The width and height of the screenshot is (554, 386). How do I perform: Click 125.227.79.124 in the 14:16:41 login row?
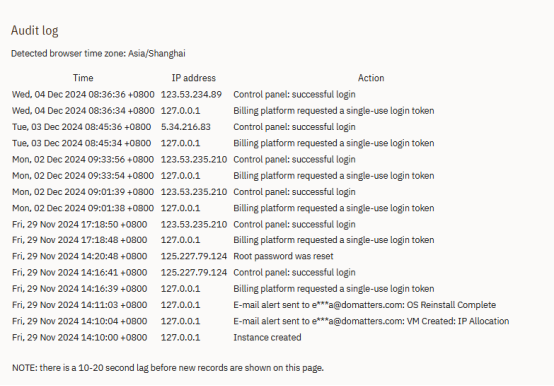[194, 273]
